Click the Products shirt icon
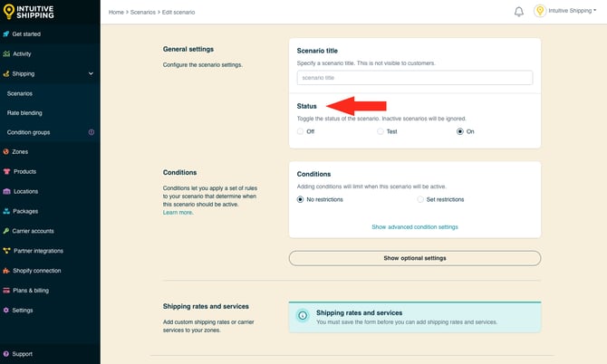The height and width of the screenshot is (364, 607). [x=6, y=172]
